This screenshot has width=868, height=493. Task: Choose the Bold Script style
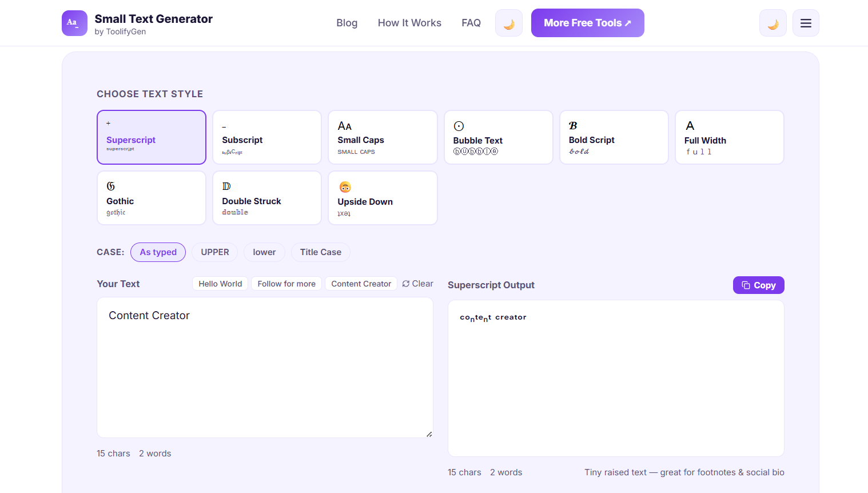point(614,137)
